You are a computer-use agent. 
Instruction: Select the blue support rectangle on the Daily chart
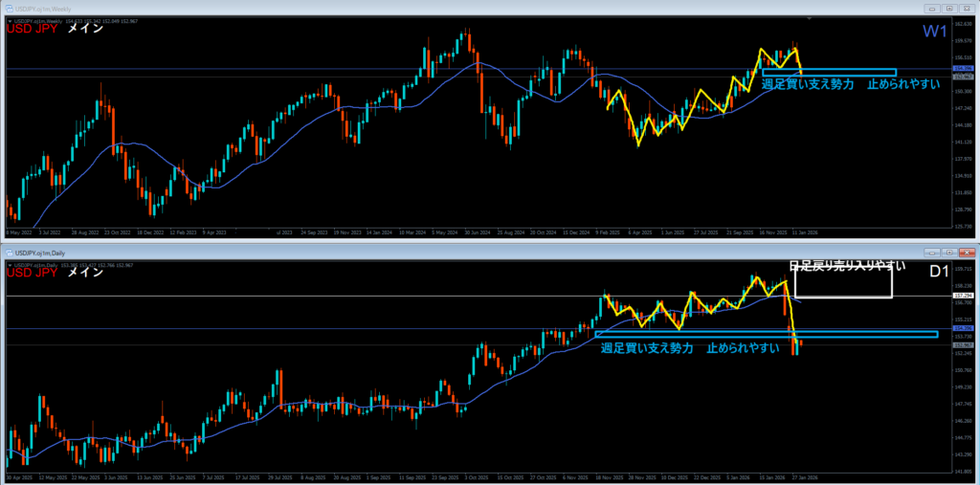point(766,334)
